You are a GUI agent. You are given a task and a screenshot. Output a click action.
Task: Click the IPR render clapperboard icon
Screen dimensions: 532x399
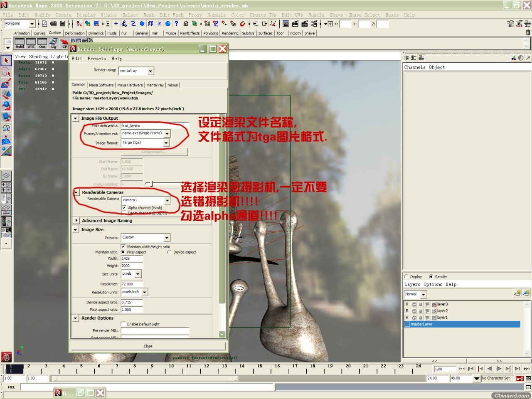[x=304, y=24]
